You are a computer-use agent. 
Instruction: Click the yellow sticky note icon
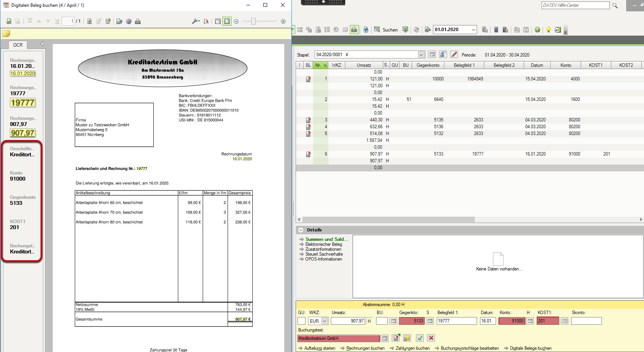(x=6, y=34)
